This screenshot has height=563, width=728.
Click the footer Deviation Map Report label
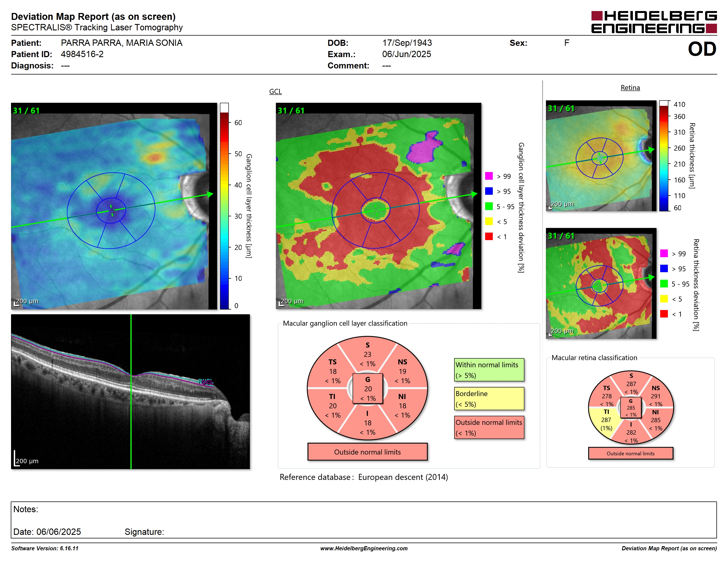[x=669, y=548]
